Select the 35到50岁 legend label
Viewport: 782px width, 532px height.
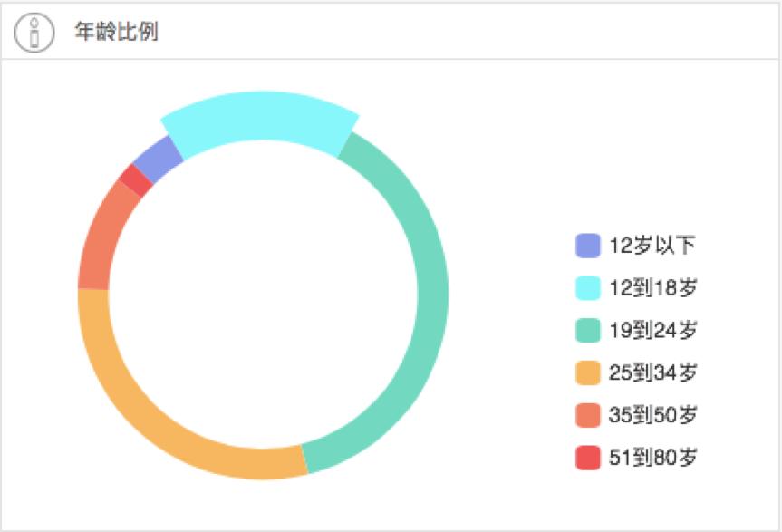pyautogui.click(x=652, y=415)
